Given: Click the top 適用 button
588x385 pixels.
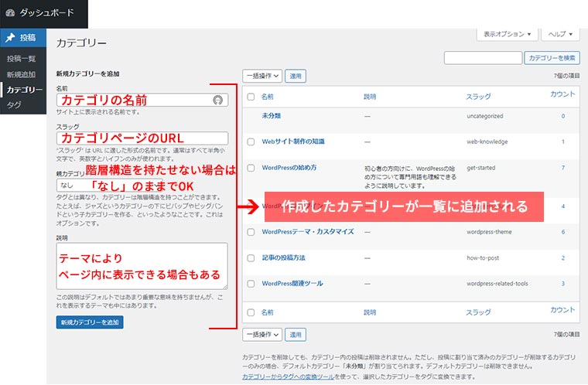Looking at the screenshot, I should (x=296, y=76).
